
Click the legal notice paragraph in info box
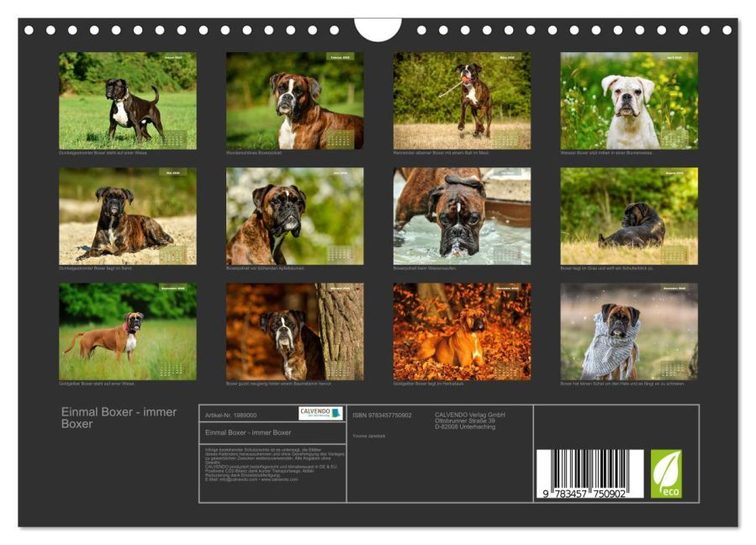[275, 464]
